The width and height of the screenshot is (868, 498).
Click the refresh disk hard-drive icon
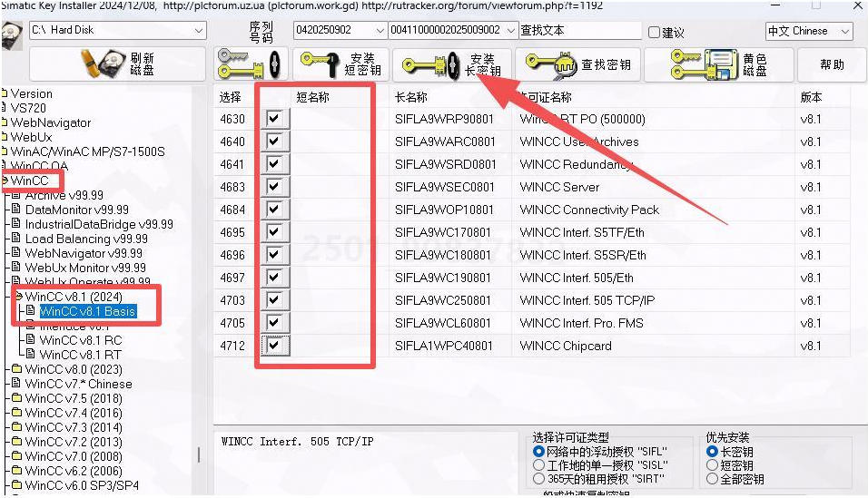pyautogui.click(x=104, y=63)
